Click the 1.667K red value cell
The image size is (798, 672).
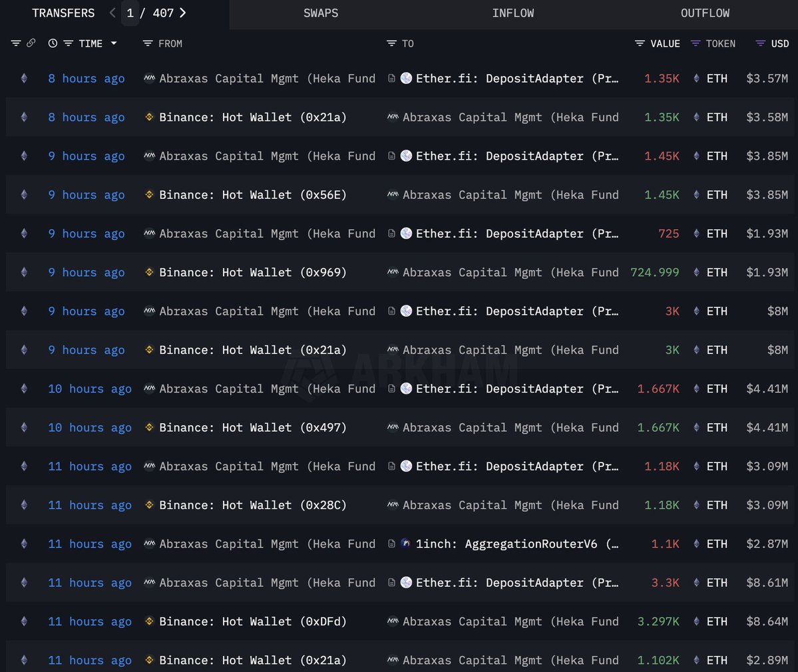click(x=658, y=389)
